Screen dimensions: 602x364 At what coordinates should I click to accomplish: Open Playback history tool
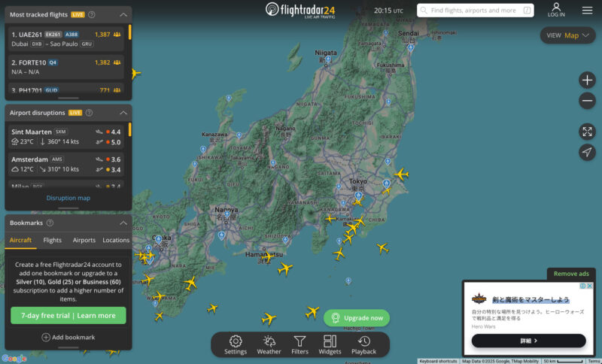[x=363, y=344]
